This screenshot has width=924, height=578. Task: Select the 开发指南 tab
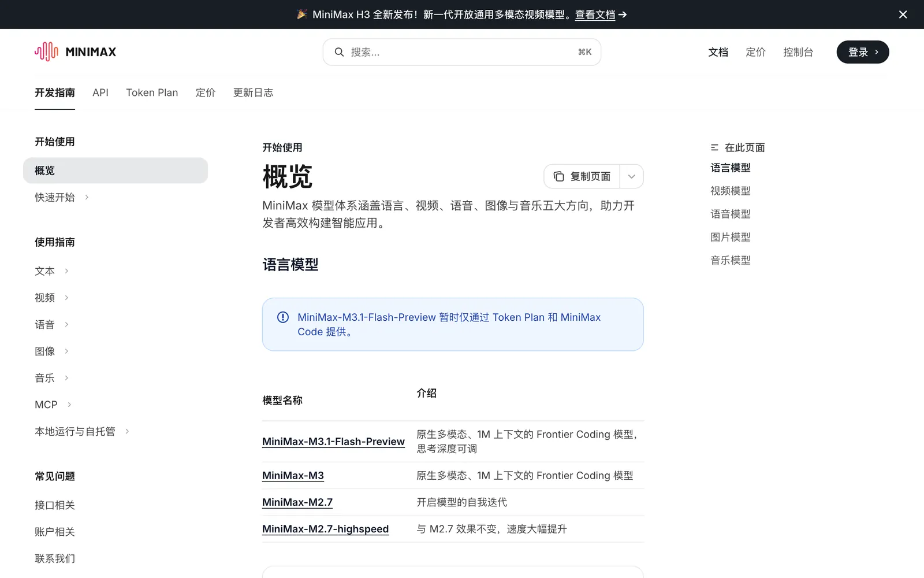(55, 92)
